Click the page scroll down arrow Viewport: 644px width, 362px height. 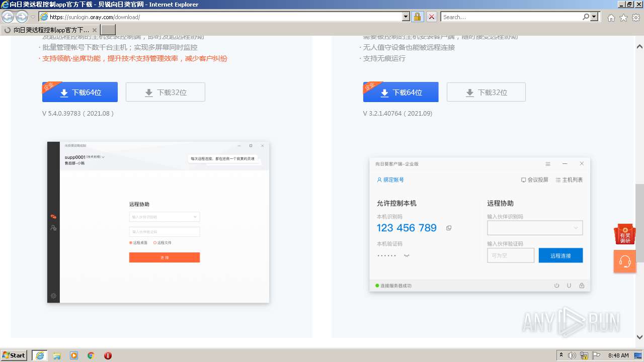639,337
